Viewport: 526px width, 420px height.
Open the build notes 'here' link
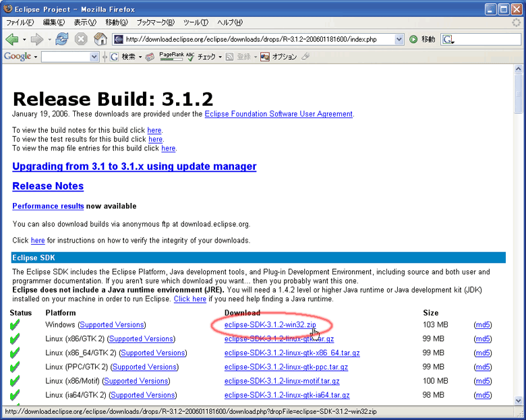point(154,130)
